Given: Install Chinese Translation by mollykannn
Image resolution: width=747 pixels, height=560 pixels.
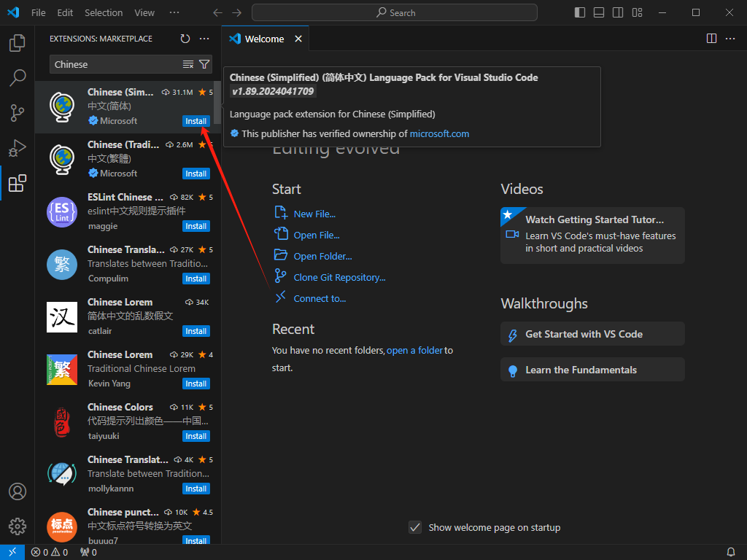Looking at the screenshot, I should (196, 489).
